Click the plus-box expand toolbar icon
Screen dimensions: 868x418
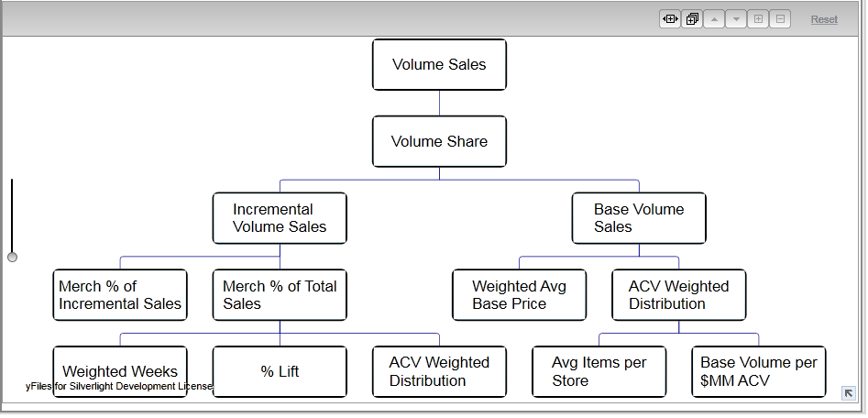tap(758, 19)
